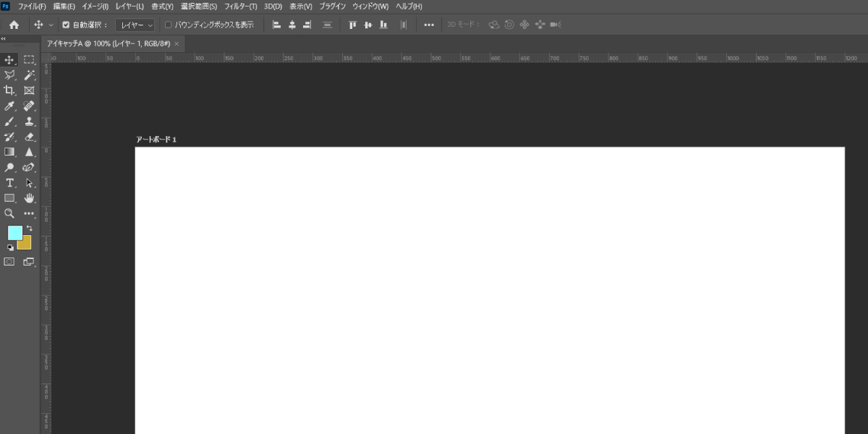Select the Horizontal Type tool
Screen dimensions: 868x434
pos(10,183)
